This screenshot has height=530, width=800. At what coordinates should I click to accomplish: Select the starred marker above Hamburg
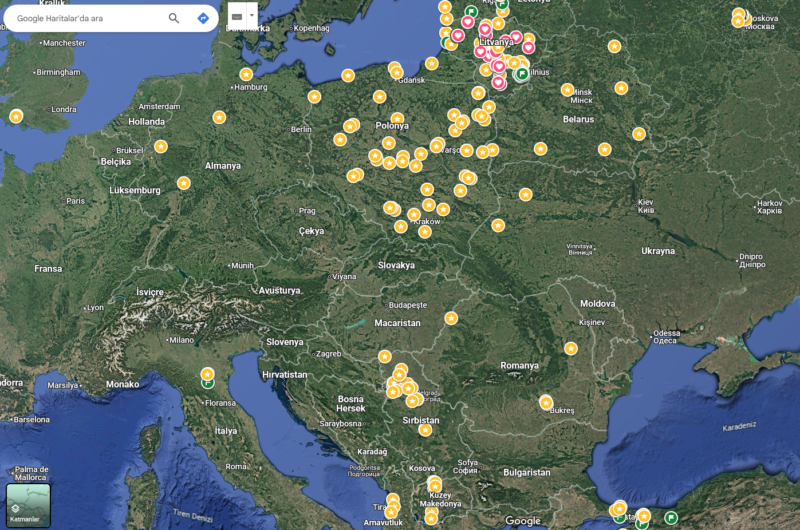tap(246, 74)
